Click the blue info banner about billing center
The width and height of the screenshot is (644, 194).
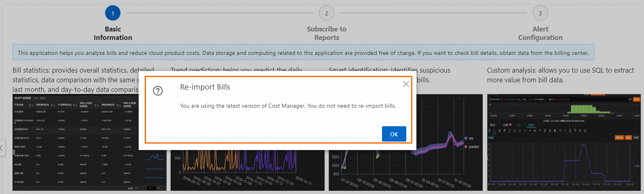(303, 52)
